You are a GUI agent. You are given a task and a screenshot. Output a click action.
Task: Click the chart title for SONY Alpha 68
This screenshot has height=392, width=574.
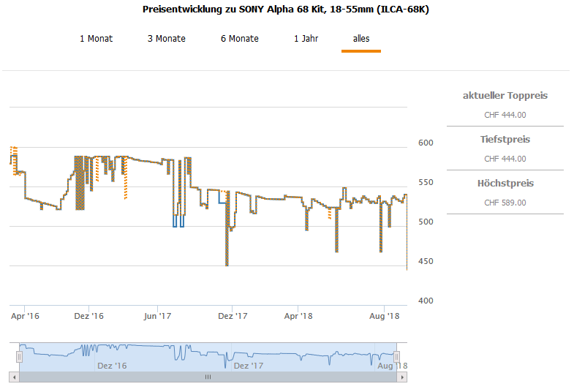pyautogui.click(x=287, y=11)
